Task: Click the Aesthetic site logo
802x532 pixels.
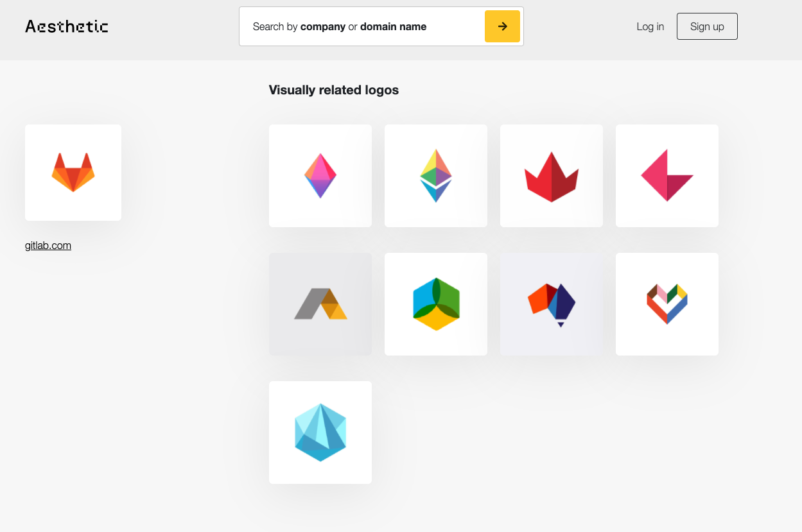Action: [x=66, y=26]
